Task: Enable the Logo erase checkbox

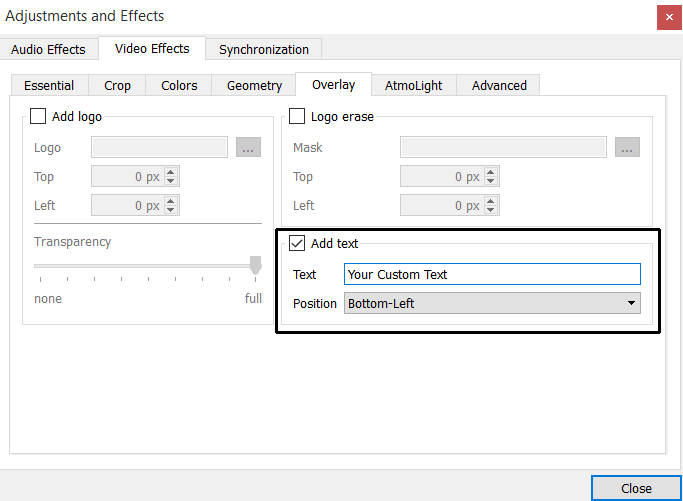Action: pyautogui.click(x=297, y=117)
